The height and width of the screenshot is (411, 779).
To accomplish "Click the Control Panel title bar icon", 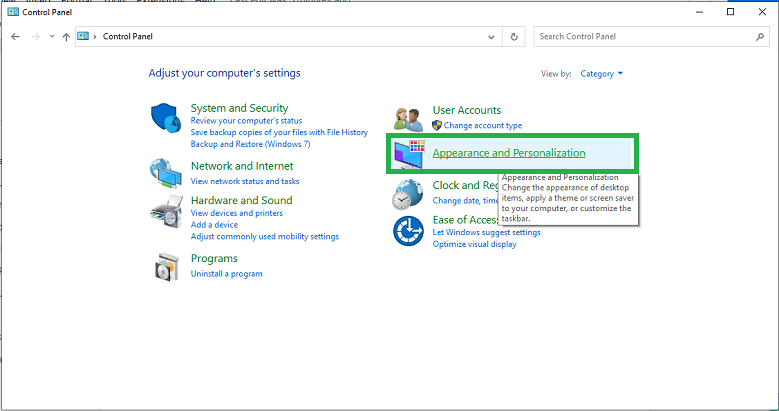I will click(13, 11).
